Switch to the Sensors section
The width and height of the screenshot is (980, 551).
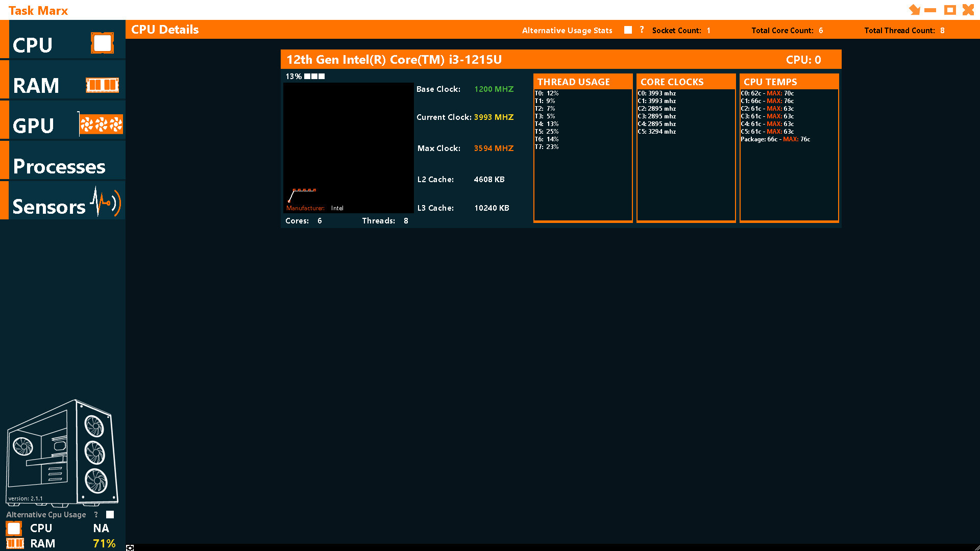click(x=48, y=207)
